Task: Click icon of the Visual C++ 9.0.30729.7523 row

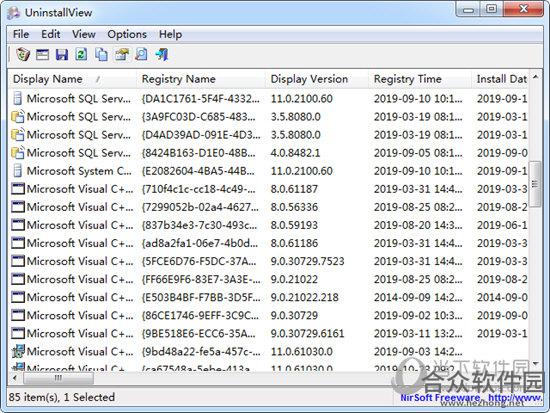Action: [18, 261]
